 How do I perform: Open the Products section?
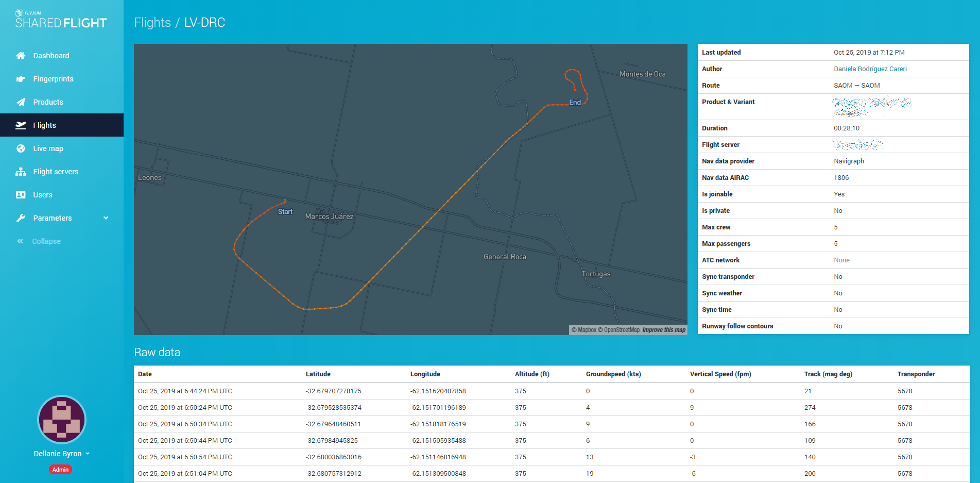pos(62,102)
